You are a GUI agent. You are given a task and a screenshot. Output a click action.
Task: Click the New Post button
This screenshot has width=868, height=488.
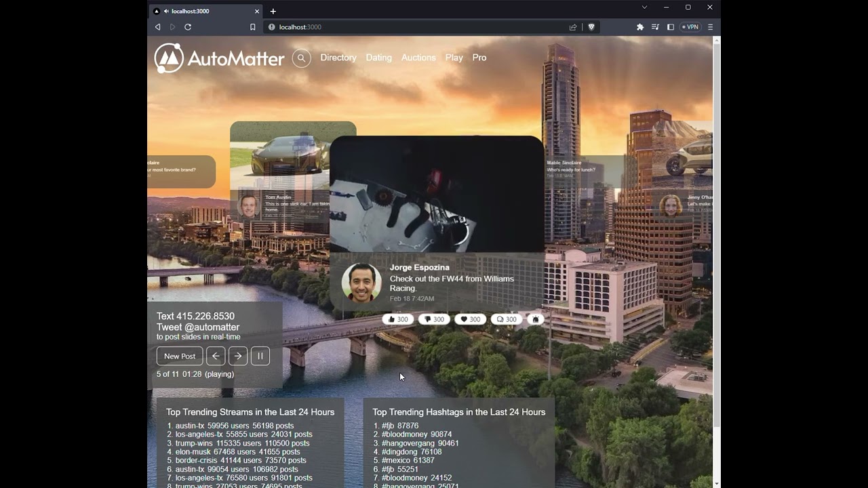click(180, 356)
